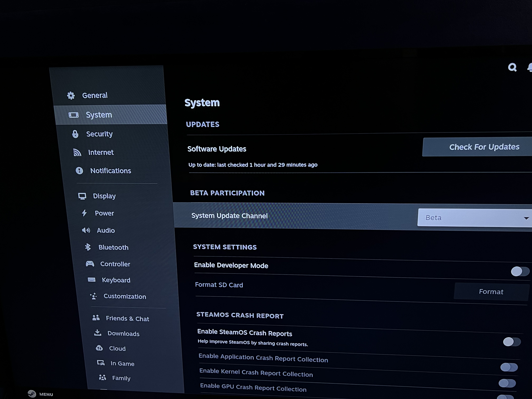This screenshot has height=399, width=532.
Task: Open search with the magnifier icon
Action: (x=512, y=67)
